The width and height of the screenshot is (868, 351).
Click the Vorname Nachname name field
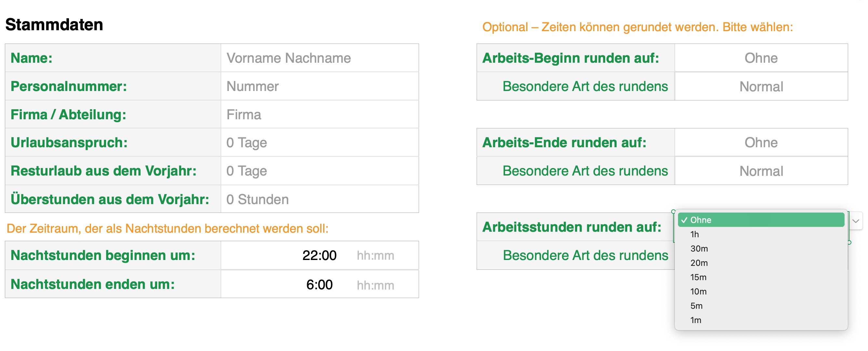pyautogui.click(x=319, y=58)
